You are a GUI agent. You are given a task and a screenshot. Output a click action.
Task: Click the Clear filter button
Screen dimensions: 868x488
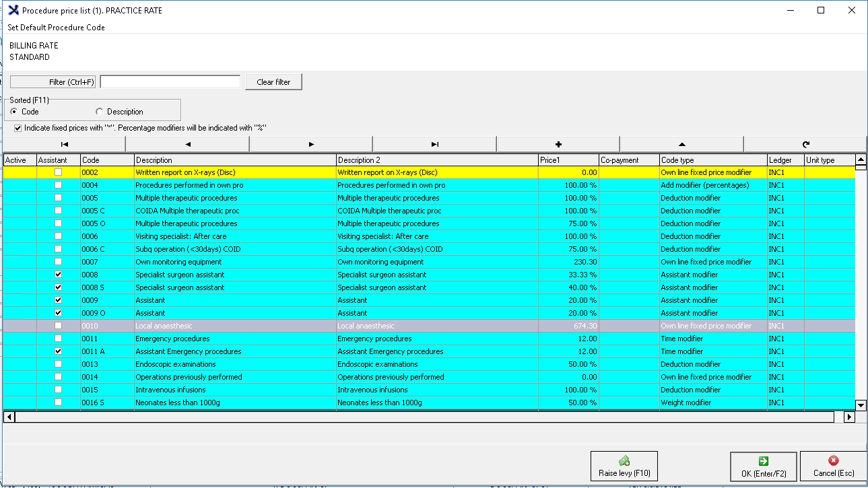click(273, 82)
